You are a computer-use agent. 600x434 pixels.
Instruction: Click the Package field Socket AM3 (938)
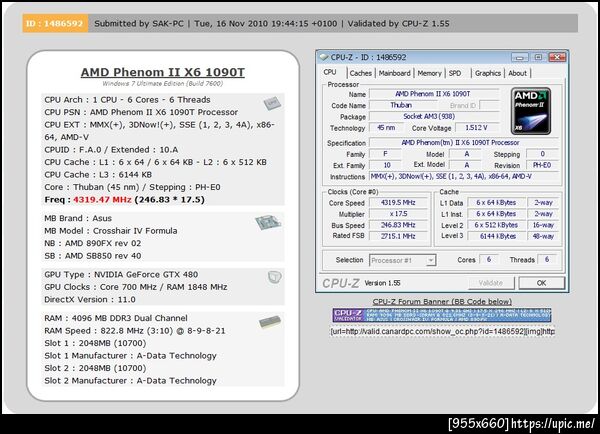434,116
